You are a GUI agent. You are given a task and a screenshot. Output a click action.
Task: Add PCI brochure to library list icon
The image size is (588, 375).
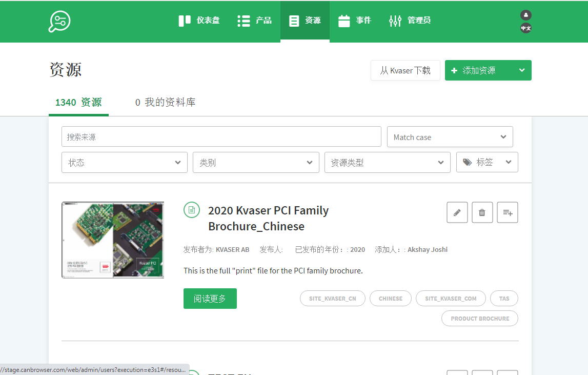[x=508, y=212]
